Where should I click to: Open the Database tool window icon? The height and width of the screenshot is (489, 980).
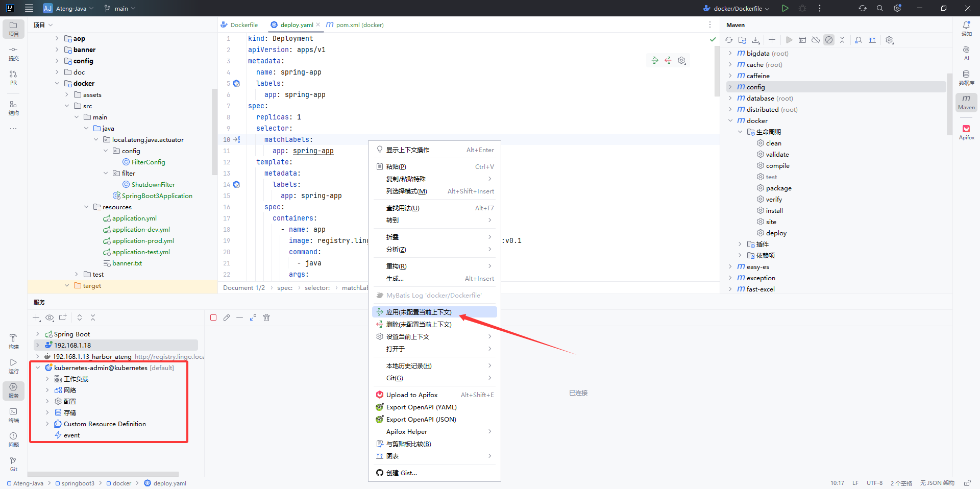point(966,77)
